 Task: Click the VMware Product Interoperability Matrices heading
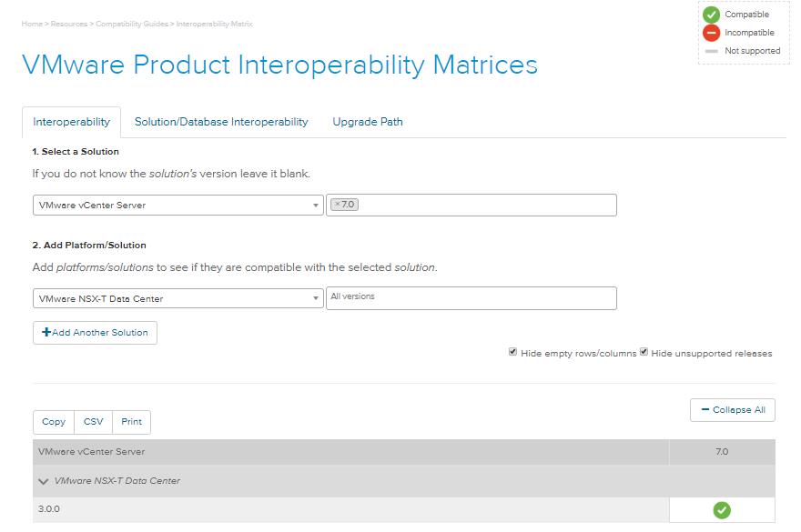280,65
